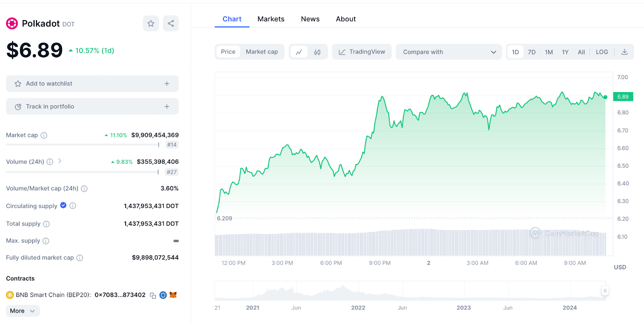The width and height of the screenshot is (644, 325).
Task: Click the green endpoint dot on price line
Action: click(605, 97)
